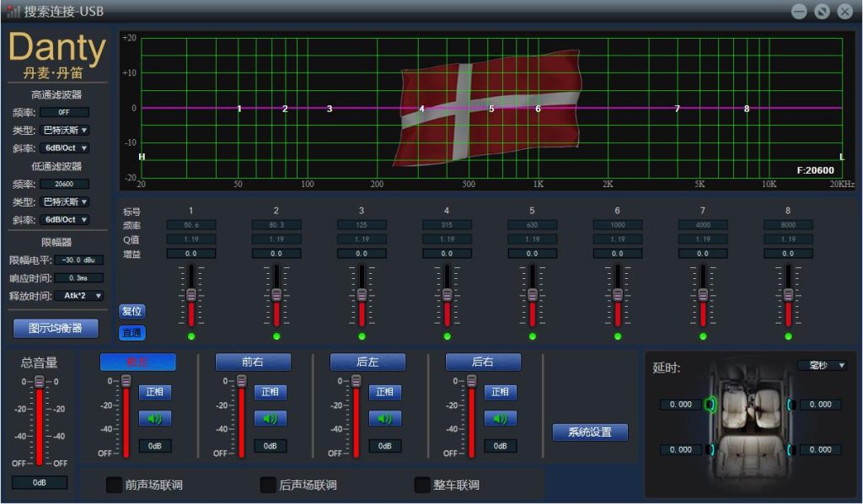The image size is (863, 504).
Task: Mute the 后左 channel speaker
Action: coord(384,419)
